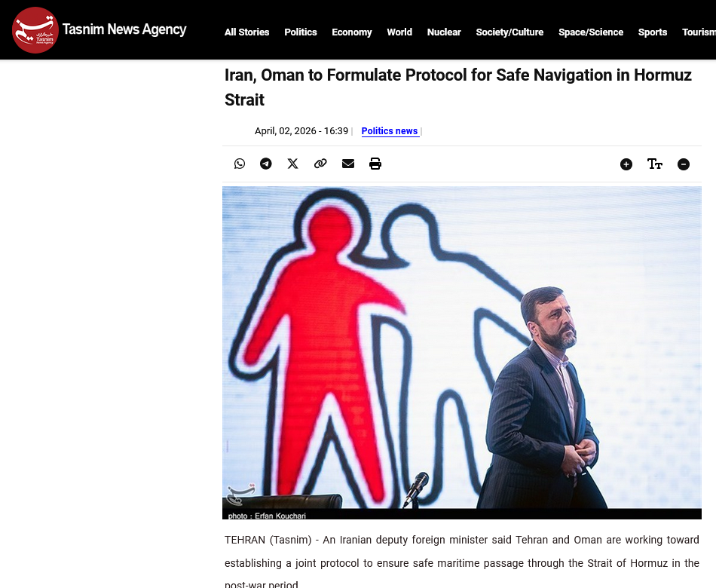Go to Space/Science section
The width and height of the screenshot is (716, 588).
pyautogui.click(x=591, y=32)
